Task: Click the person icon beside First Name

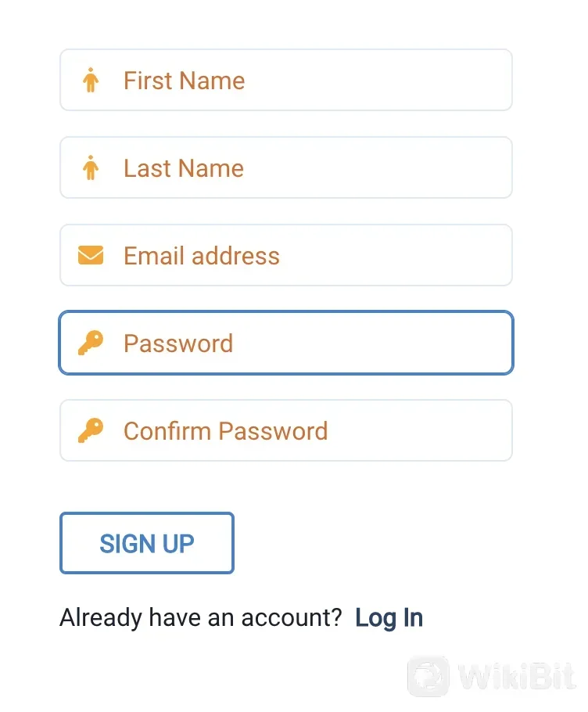Action: tap(91, 80)
